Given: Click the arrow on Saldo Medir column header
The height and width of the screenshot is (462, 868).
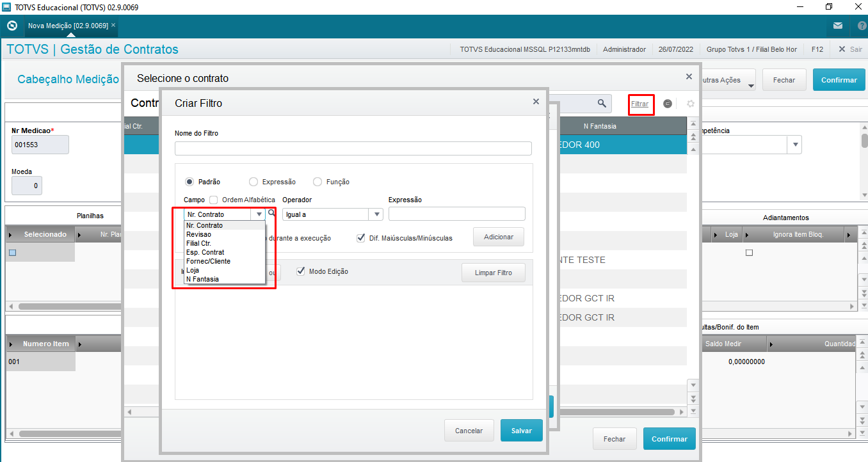Looking at the screenshot, I should 771,344.
